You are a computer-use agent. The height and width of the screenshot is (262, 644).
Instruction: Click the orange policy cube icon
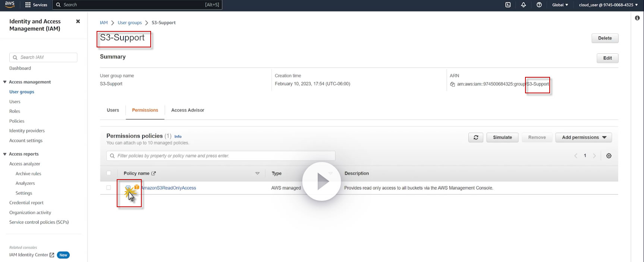[x=137, y=187]
